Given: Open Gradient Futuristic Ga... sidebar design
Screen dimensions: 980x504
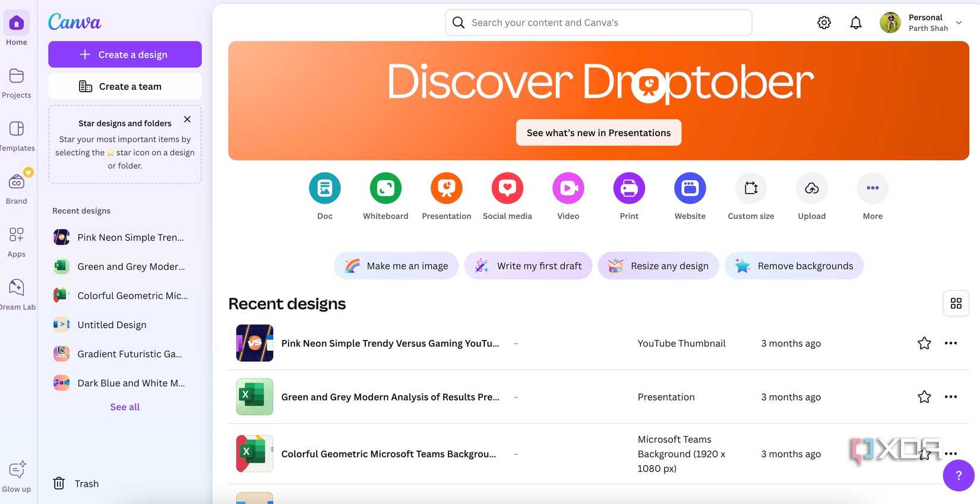Looking at the screenshot, I should click(125, 354).
